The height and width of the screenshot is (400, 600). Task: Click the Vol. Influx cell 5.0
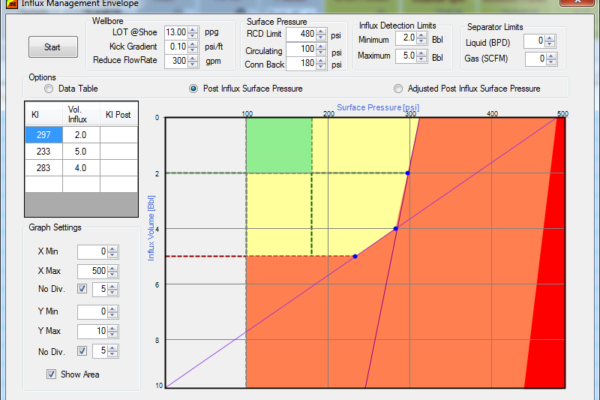click(81, 151)
